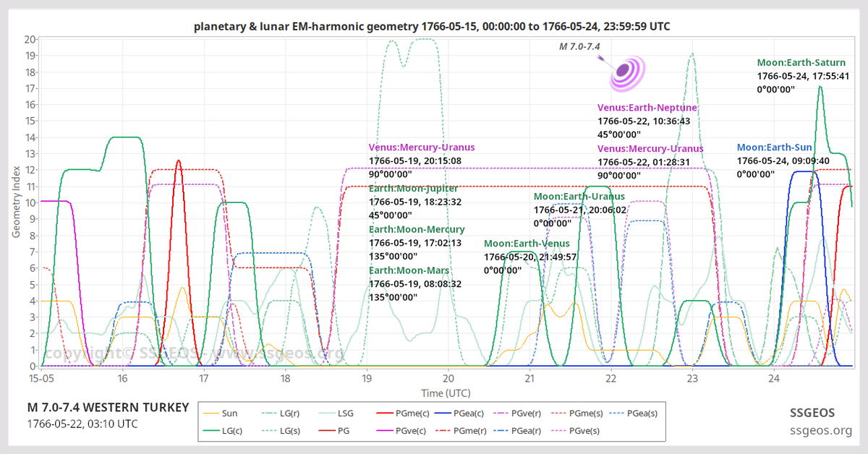Click the timestamp '1766-05-19, 18:23:32'
Viewport: 868px width, 454px height.
point(415,202)
